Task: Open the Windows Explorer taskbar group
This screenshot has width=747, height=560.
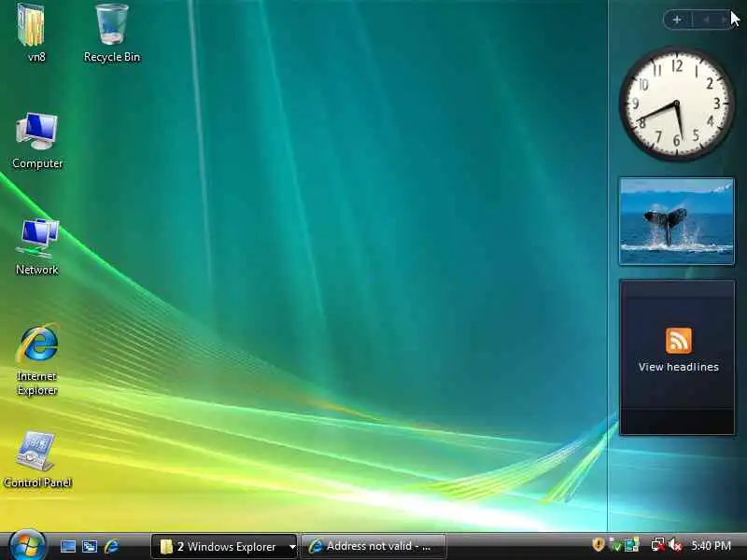Action: [x=224, y=546]
